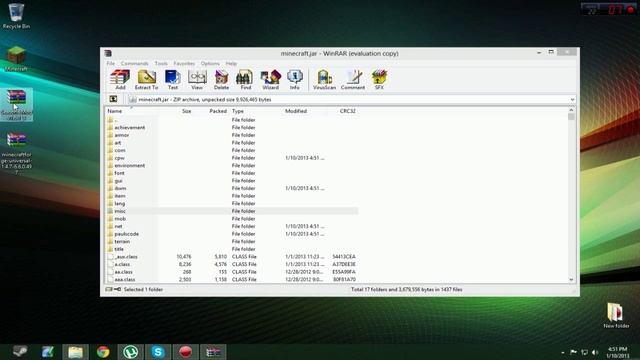The height and width of the screenshot is (360, 640).
Task: Open the Help menu
Action: point(231,64)
